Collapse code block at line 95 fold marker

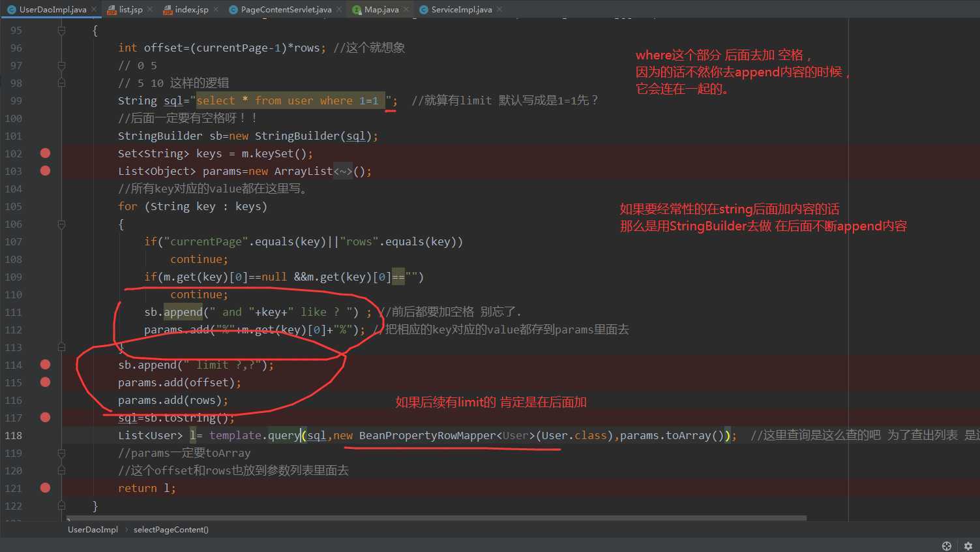(61, 30)
